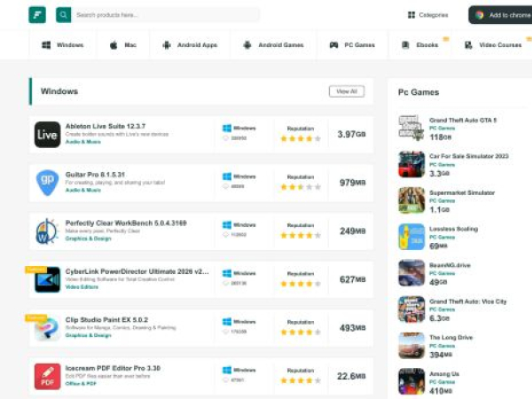Viewport: 532px width, 399px height.
Task: Open Supermarket Simulator title link
Action: [x=462, y=192]
